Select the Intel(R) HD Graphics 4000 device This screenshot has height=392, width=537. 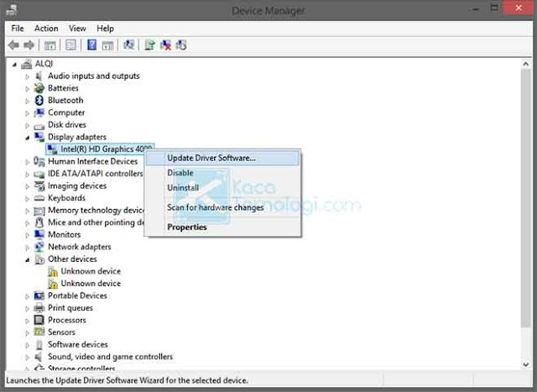point(100,149)
